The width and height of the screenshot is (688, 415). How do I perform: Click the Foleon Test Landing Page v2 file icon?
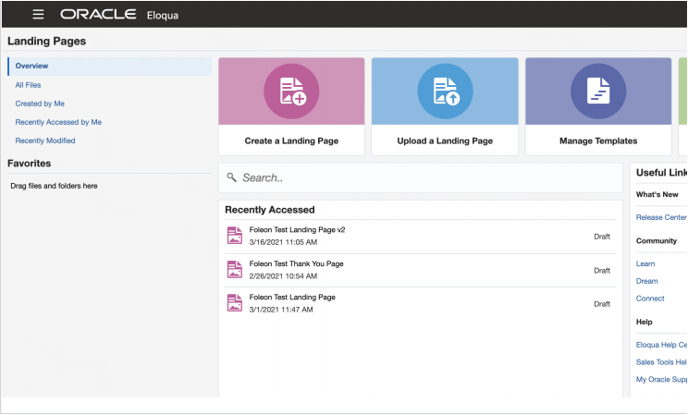point(235,236)
